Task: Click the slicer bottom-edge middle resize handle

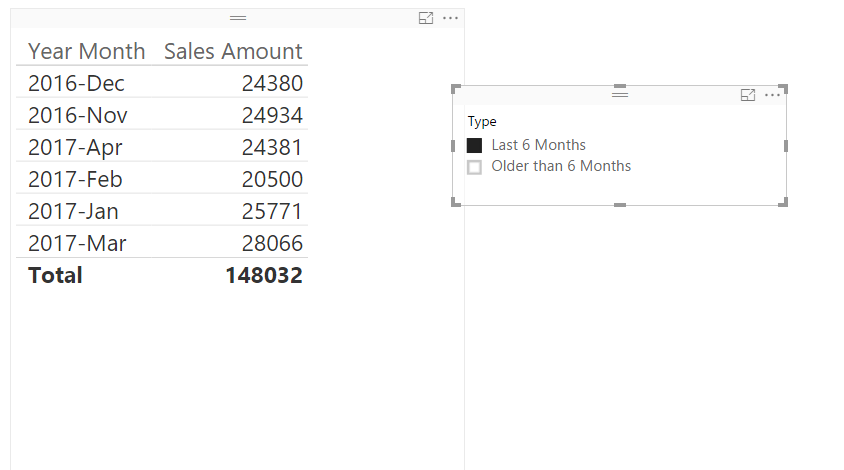Action: (620, 205)
